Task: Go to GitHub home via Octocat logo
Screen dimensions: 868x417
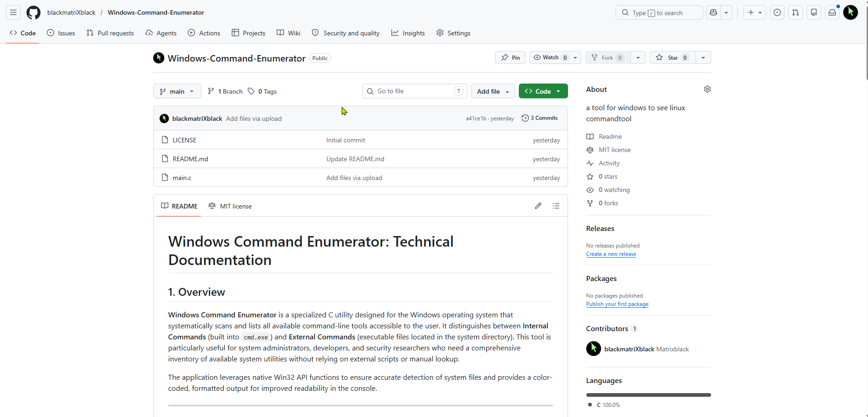Action: (33, 12)
